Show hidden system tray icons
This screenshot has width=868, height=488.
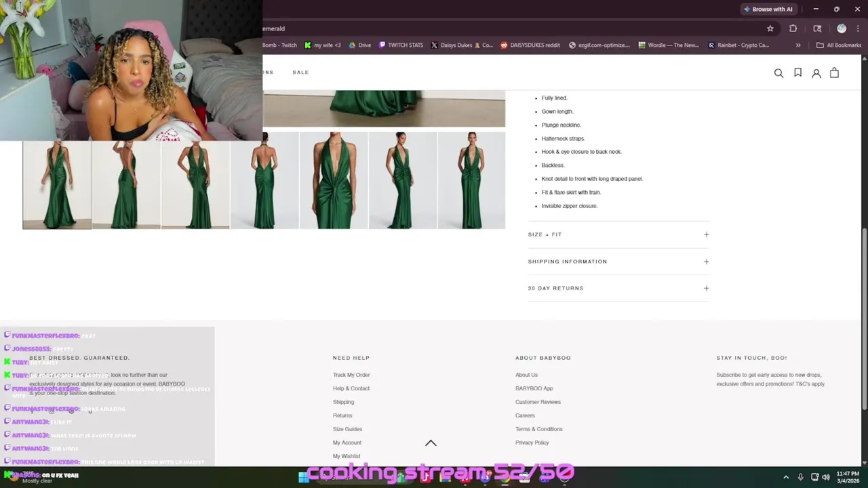click(786, 477)
